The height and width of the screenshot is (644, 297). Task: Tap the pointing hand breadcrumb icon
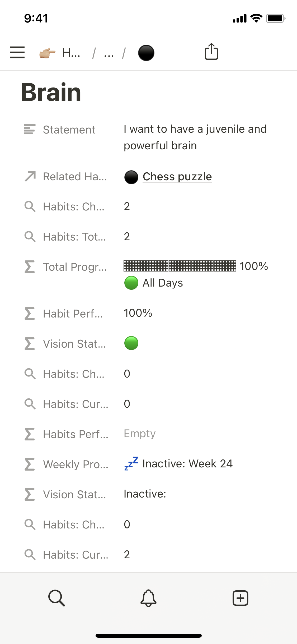(48, 53)
